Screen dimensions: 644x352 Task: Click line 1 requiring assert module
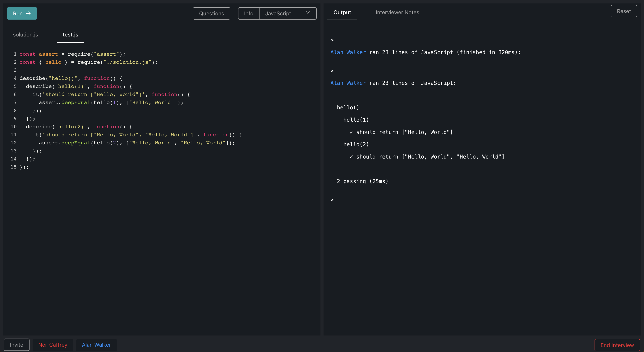click(72, 54)
